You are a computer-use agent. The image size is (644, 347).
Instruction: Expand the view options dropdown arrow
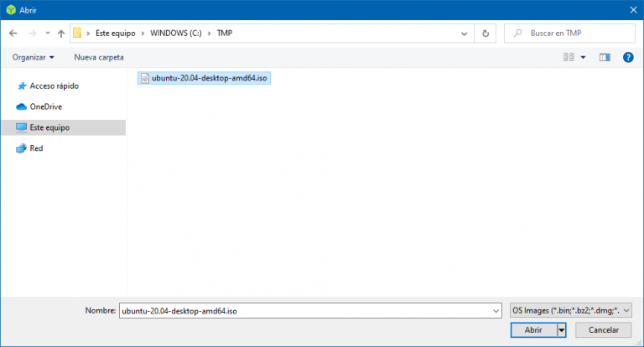tap(582, 57)
